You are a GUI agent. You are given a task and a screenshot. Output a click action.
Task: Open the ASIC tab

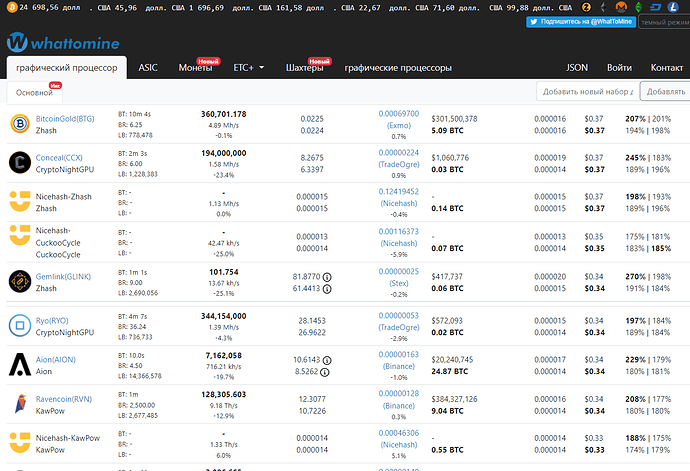coord(148,67)
